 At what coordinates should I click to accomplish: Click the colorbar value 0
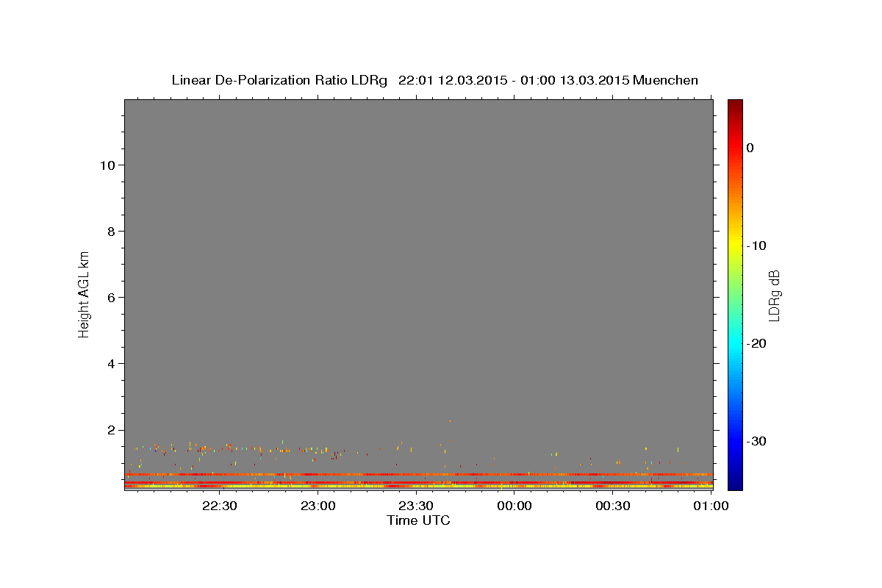click(750, 148)
